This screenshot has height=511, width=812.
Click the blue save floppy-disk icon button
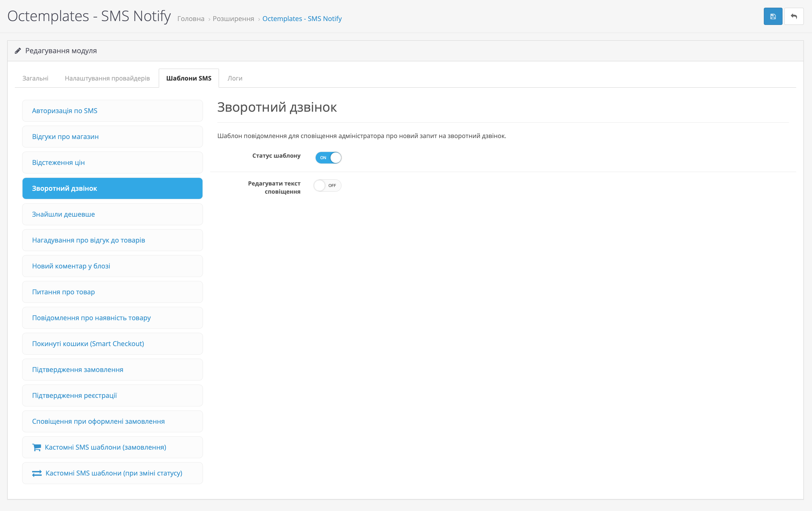[772, 17]
